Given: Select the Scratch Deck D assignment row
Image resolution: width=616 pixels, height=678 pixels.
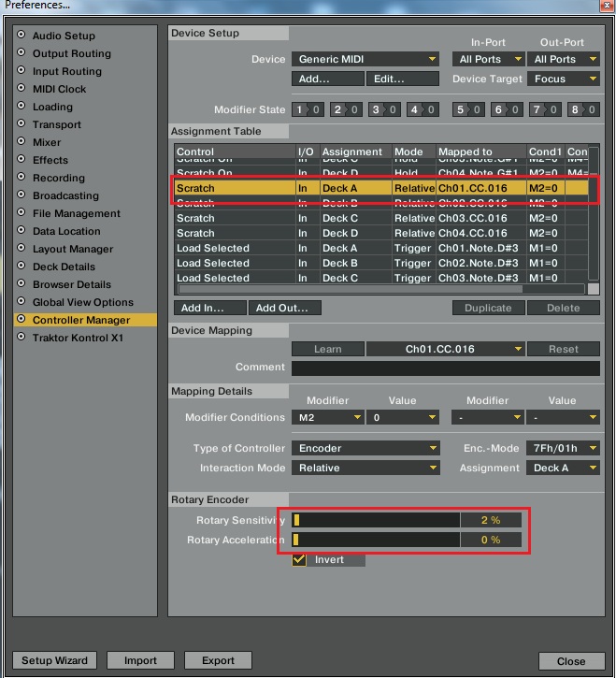Looking at the screenshot, I should coord(381,233).
